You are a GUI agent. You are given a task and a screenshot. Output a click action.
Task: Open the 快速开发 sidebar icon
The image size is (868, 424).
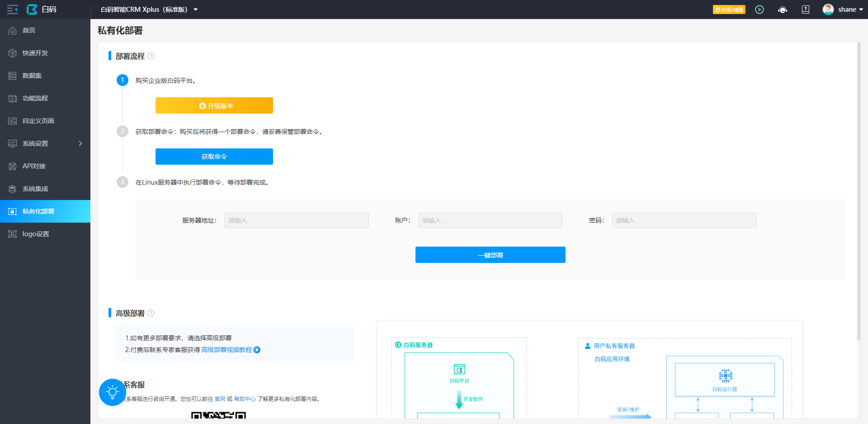[12, 53]
